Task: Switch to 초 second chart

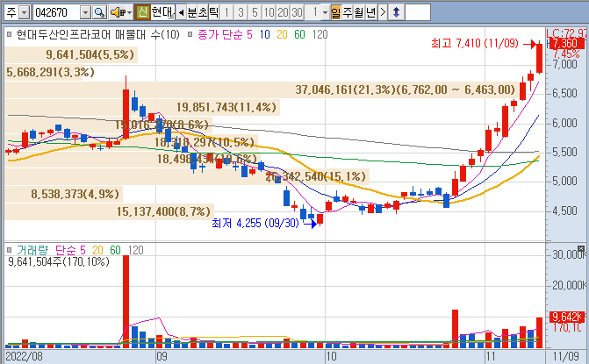Action: (203, 13)
